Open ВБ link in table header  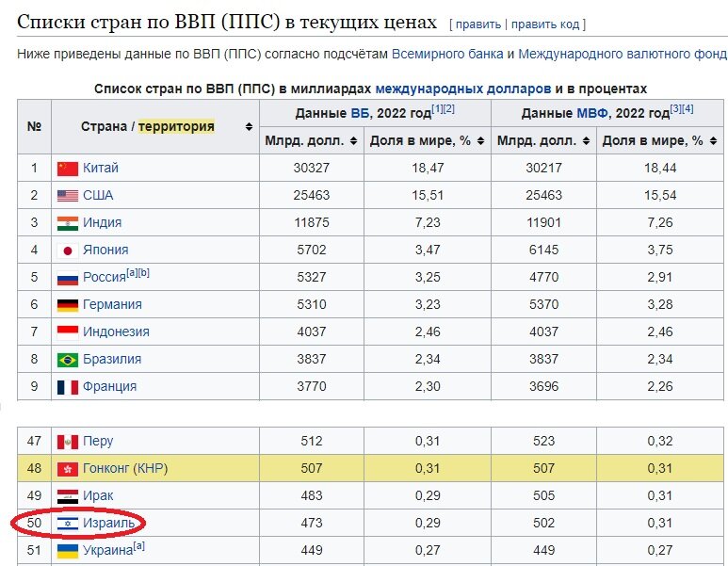(361, 113)
